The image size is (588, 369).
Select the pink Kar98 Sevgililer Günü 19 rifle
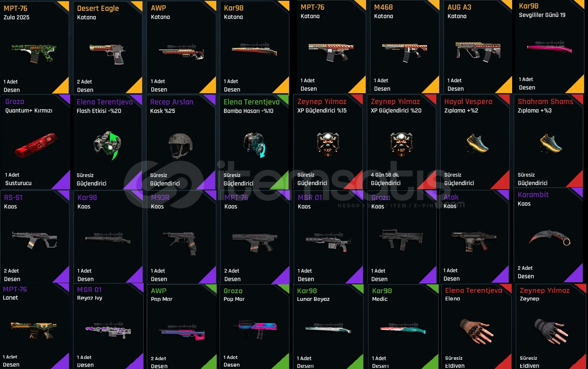(549, 48)
